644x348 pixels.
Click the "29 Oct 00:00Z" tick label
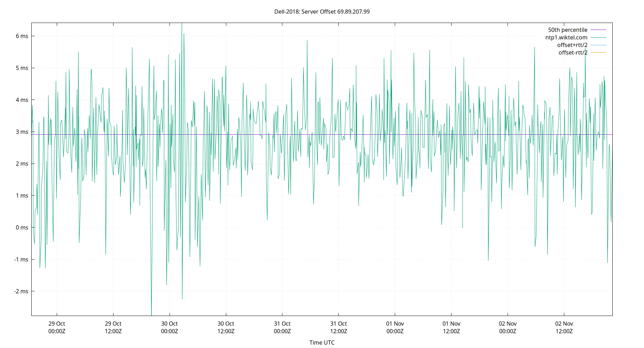click(x=56, y=327)
